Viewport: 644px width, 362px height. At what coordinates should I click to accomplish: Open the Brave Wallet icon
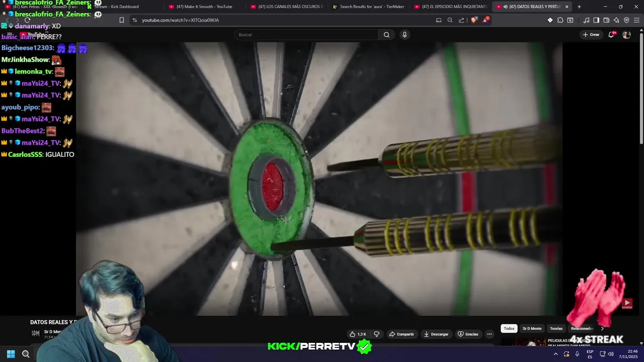pyautogui.click(x=606, y=20)
